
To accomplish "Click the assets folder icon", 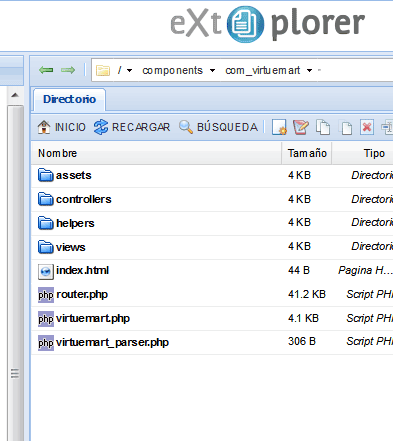I will click(45, 175).
